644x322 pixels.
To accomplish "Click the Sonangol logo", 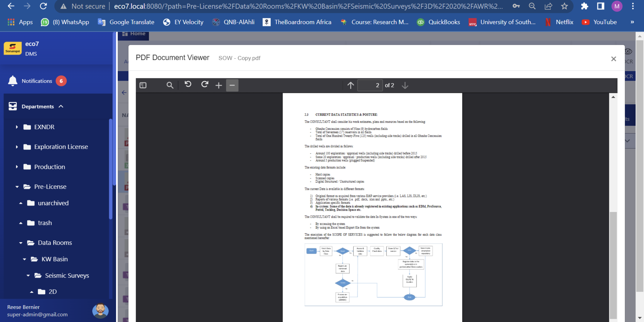I will point(13,48).
